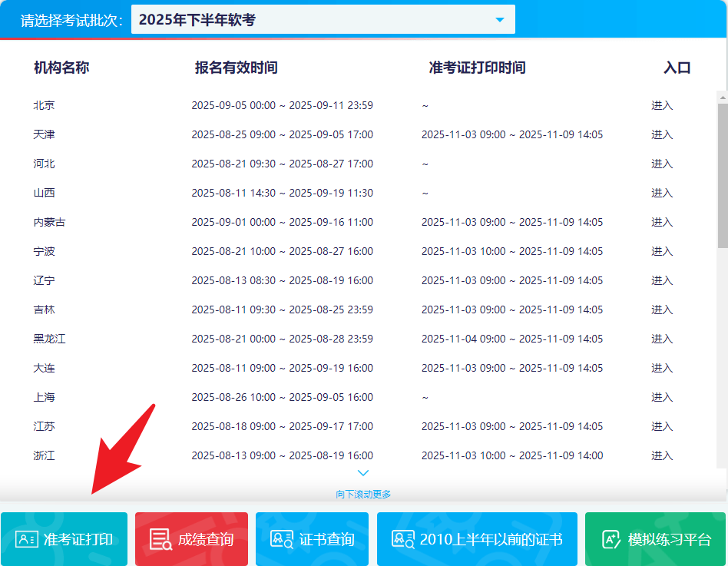728x566 pixels.
Task: Click the 向下滚动更多 text
Action: pos(363,494)
